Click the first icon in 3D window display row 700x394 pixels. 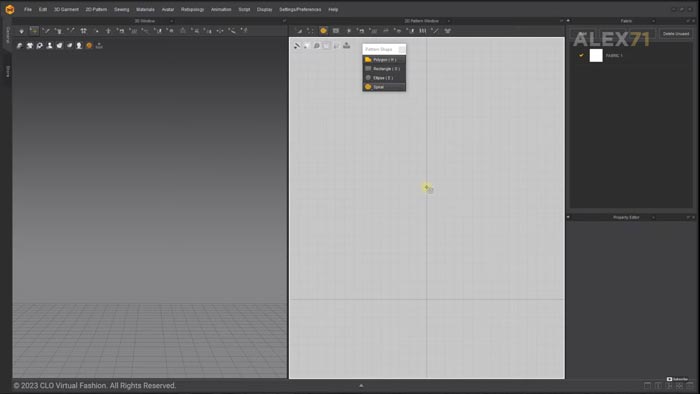pos(19,46)
